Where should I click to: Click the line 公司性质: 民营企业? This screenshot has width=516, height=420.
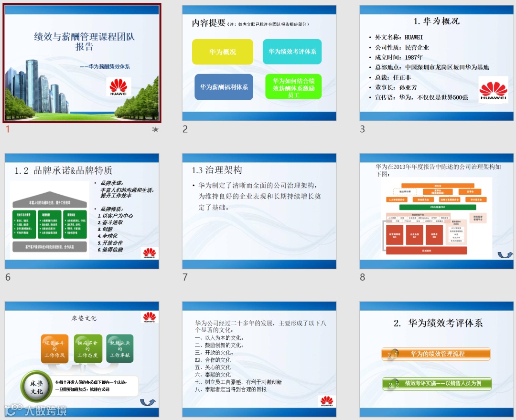point(402,47)
